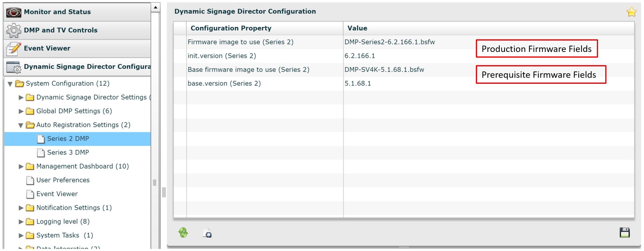The height and width of the screenshot is (251, 644).
Task: Click the Event Viewer pencil icon
Action: tap(14, 49)
